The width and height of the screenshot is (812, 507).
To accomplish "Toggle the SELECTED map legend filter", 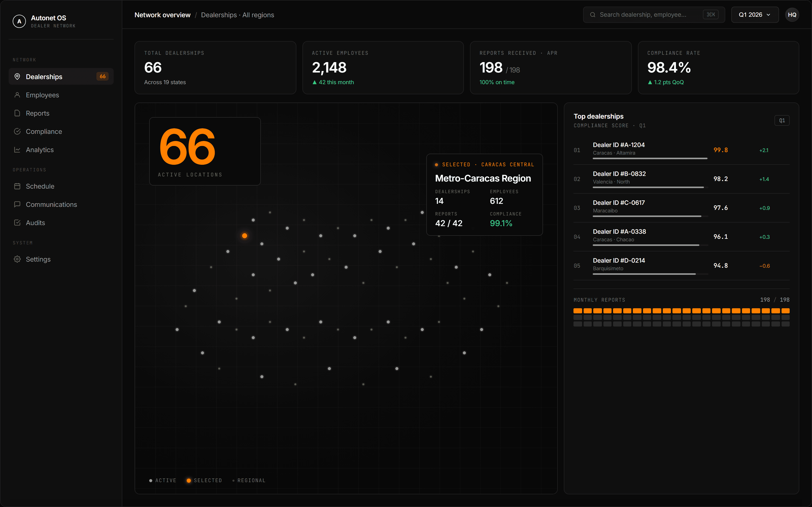I will pos(204,480).
